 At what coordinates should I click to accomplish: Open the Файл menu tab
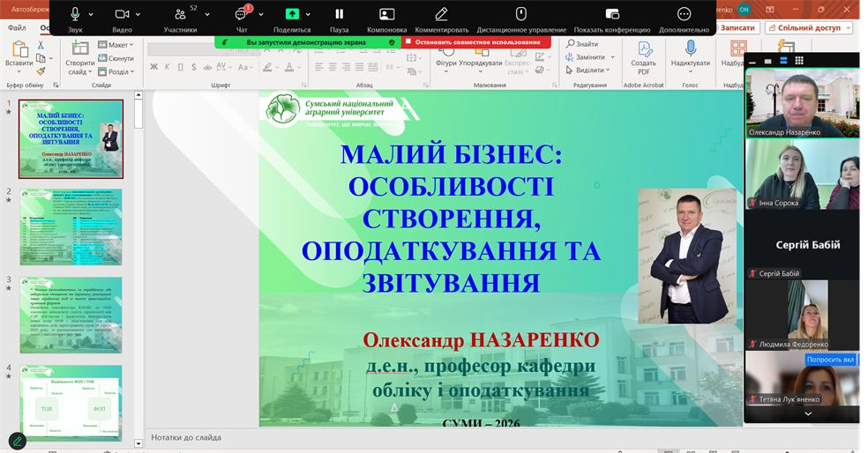coord(17,28)
